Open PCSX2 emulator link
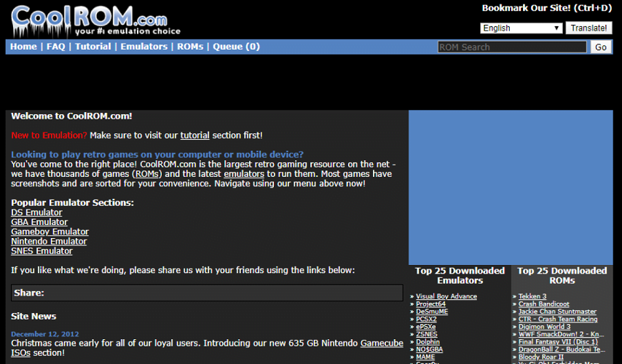 (x=426, y=319)
